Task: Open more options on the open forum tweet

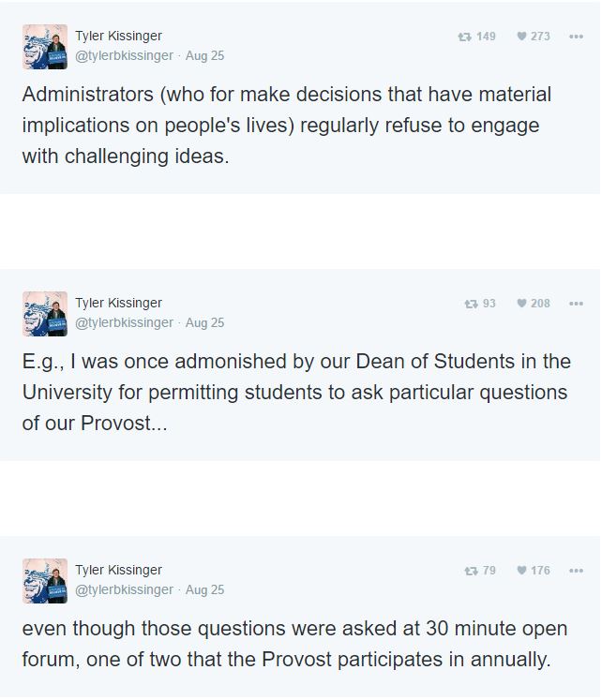Action: (576, 571)
